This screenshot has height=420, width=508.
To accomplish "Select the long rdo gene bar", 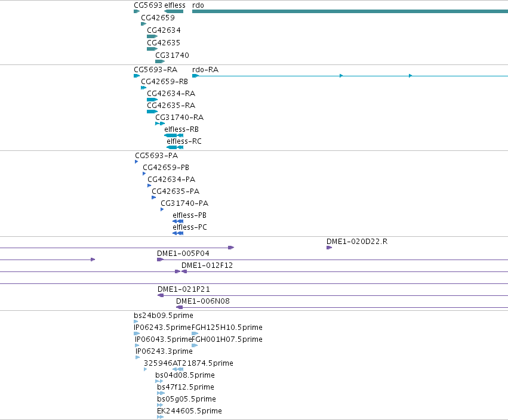I will (350, 11).
